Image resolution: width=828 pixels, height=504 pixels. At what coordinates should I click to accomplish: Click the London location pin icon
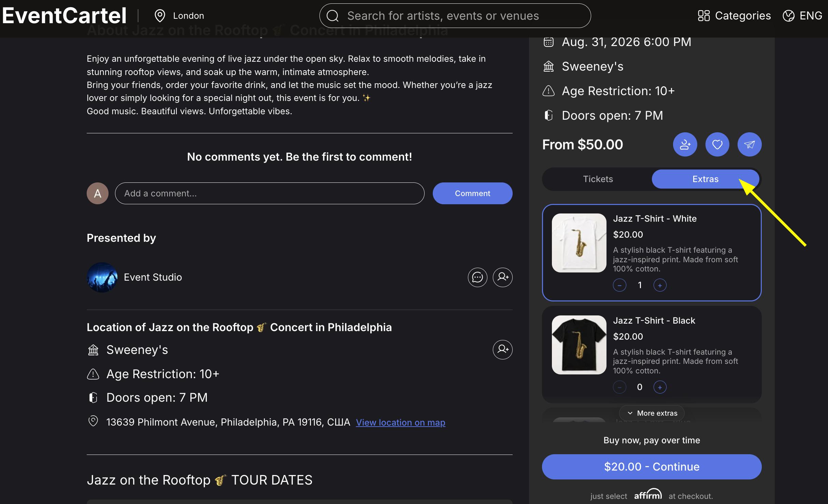(160, 16)
